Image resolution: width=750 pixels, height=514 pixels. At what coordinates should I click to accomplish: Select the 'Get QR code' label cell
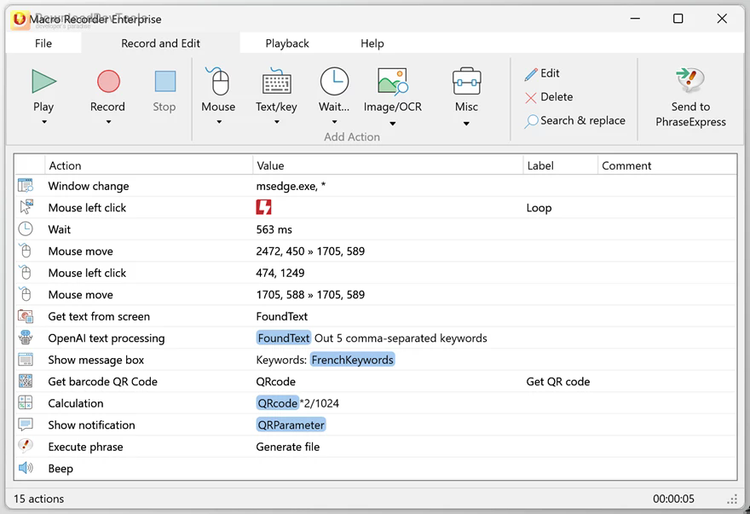click(558, 382)
